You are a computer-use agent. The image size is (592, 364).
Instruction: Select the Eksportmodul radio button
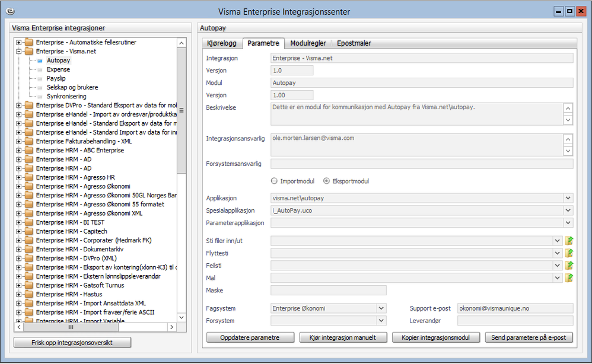[x=327, y=181]
